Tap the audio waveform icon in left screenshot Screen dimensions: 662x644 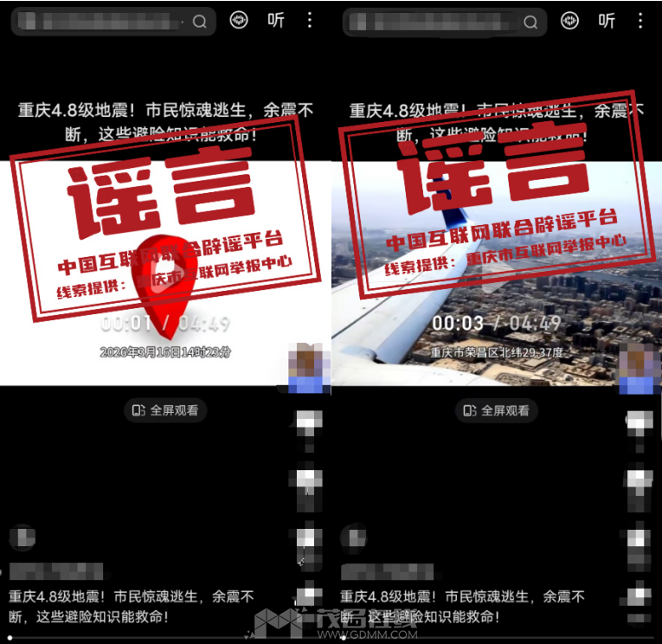239,21
